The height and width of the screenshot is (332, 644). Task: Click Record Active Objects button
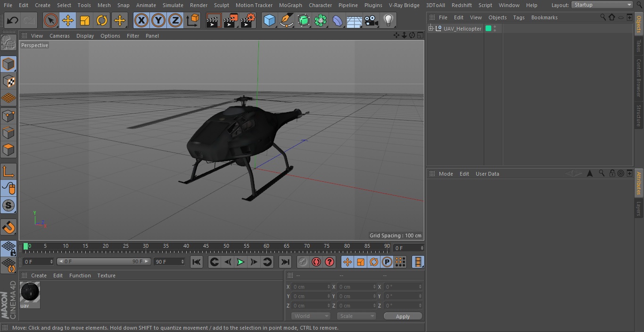click(x=303, y=262)
